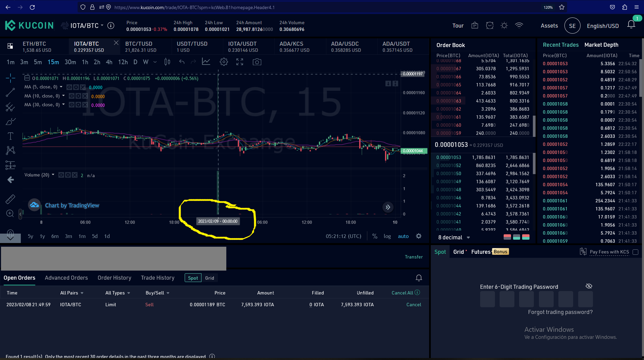Expand the Volume 20 indicator options

pos(53,175)
